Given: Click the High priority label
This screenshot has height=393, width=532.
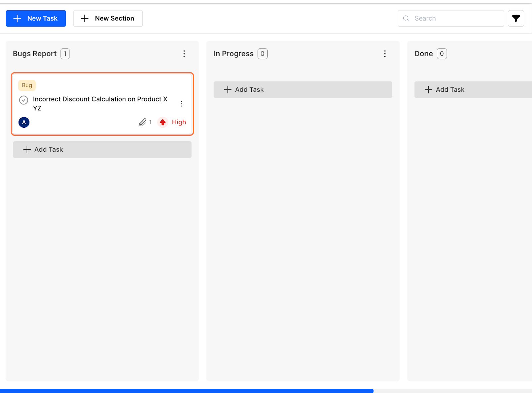Looking at the screenshot, I should 179,122.
